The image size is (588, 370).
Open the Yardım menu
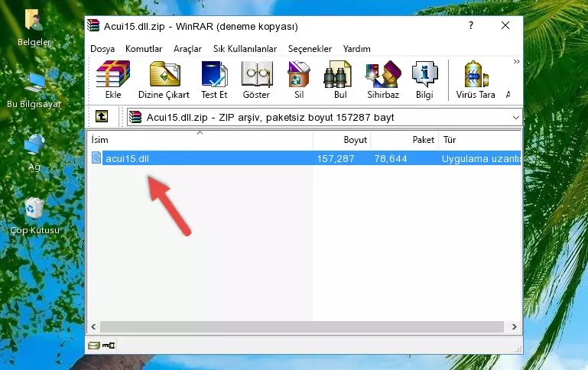point(356,49)
